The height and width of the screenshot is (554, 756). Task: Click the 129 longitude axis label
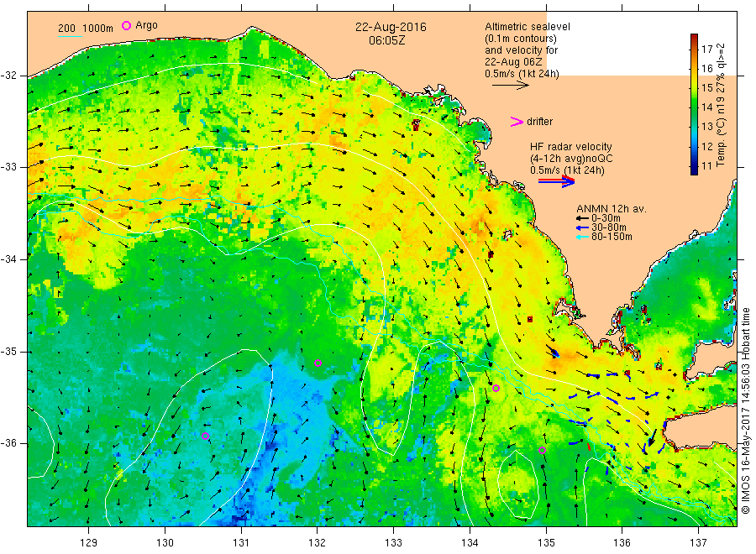pyautogui.click(x=89, y=543)
